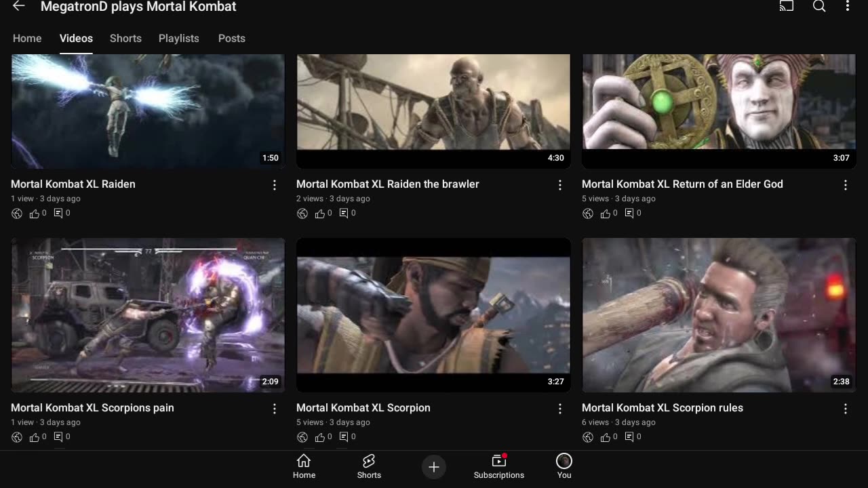Click the title Mortal Kombat XL Scorpion rules
Screen dimensions: 868x488
(x=663, y=408)
